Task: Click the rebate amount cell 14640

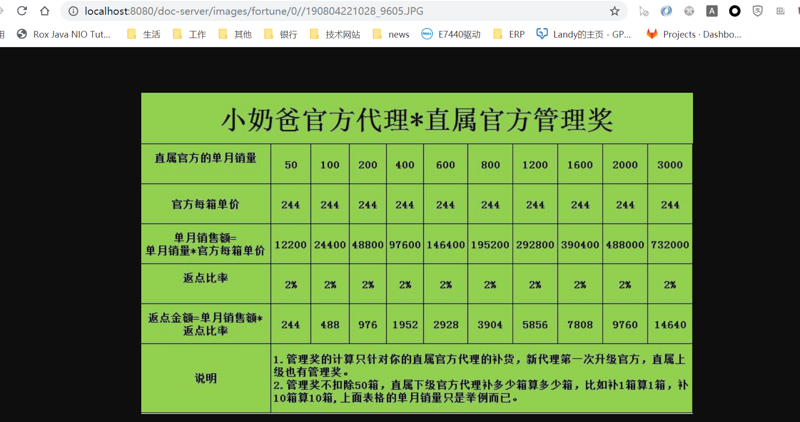Action: coord(670,325)
